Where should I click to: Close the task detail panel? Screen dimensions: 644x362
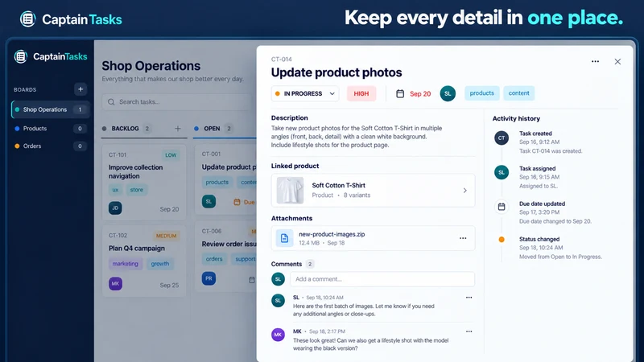(x=617, y=62)
